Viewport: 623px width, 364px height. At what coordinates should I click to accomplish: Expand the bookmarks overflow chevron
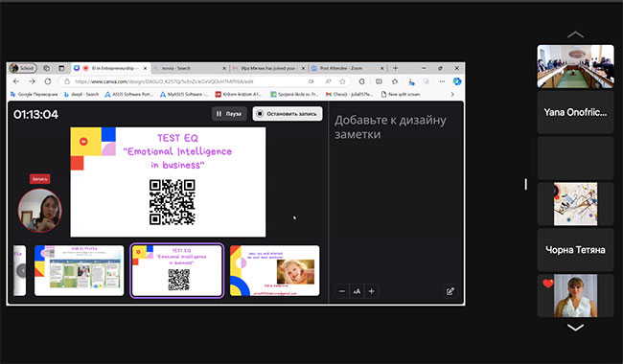[452, 95]
